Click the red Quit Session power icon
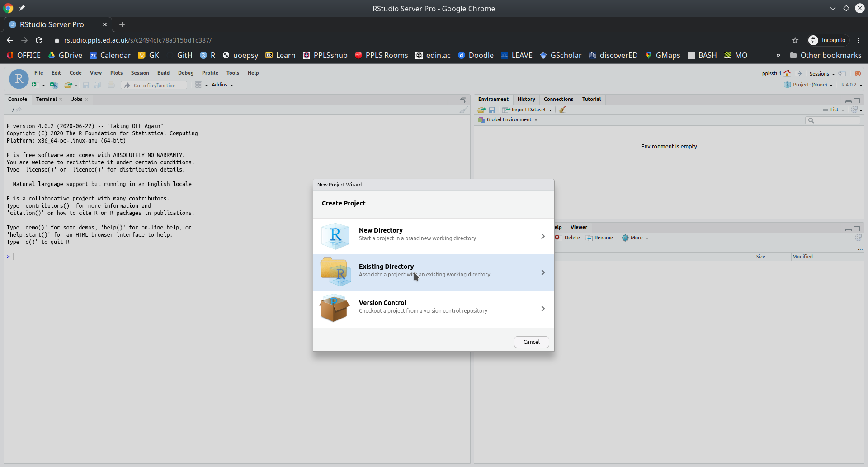The image size is (868, 467). 858,74
